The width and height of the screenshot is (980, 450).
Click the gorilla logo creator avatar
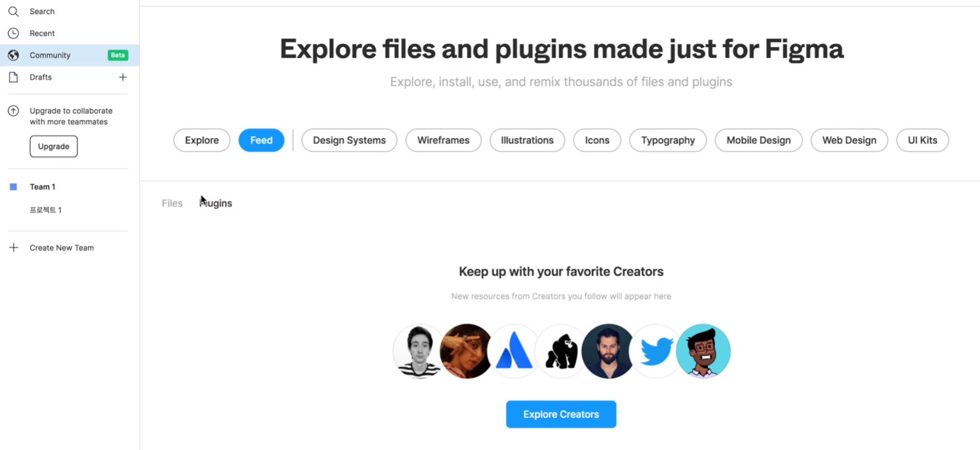point(561,351)
